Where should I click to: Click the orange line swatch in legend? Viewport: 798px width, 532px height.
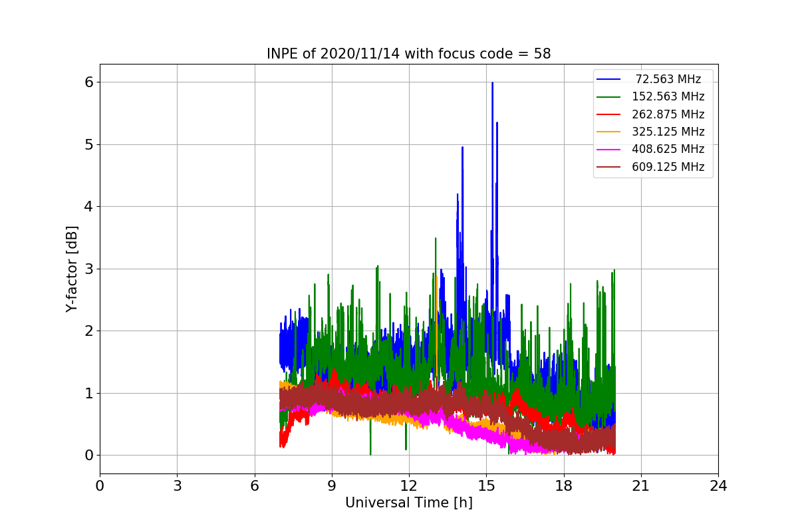pos(608,132)
